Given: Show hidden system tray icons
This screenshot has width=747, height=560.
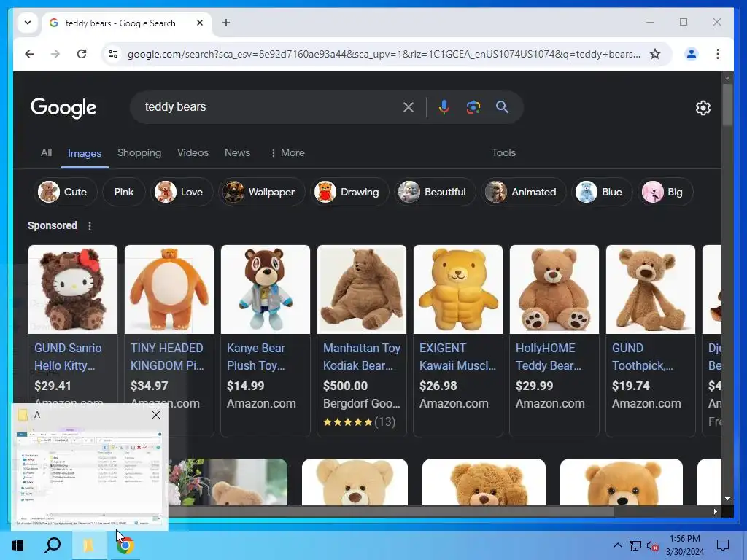Looking at the screenshot, I should point(617,545).
